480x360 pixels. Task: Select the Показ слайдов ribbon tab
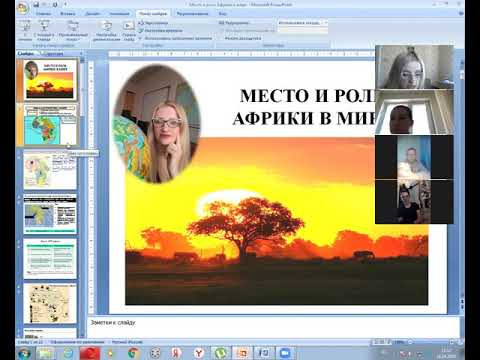point(153,14)
